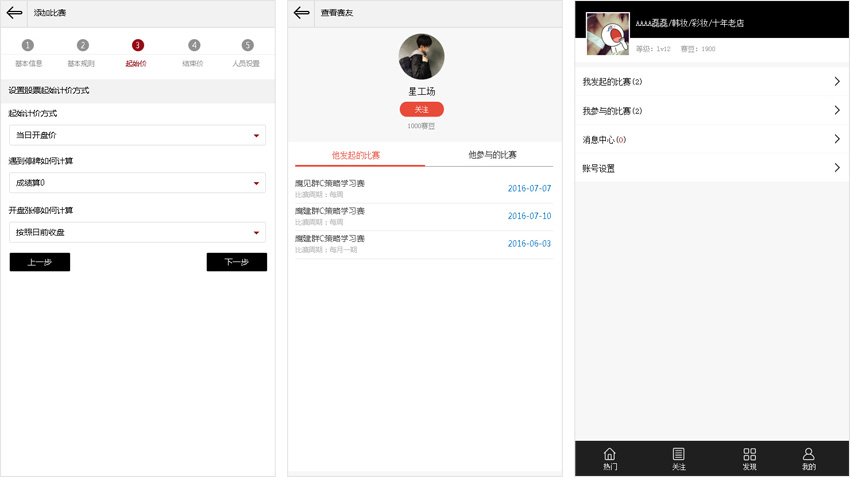Tap back arrow on 查看赛友 screen
The height and width of the screenshot is (477, 850).
tap(302, 13)
